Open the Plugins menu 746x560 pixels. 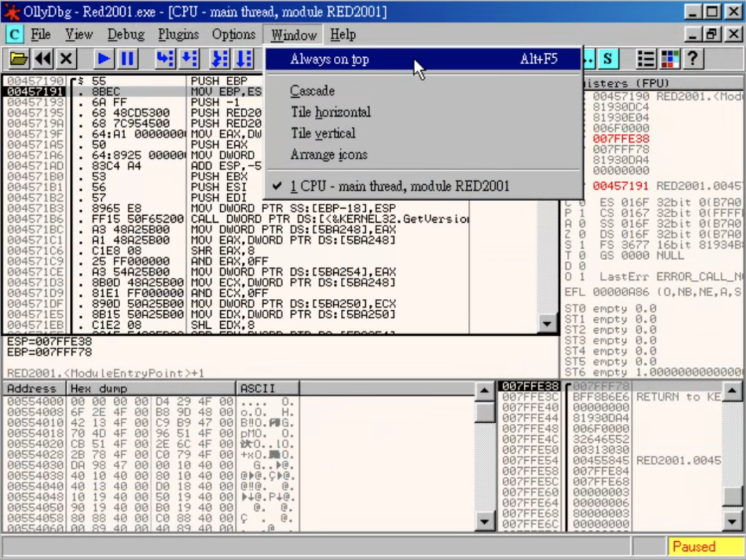click(178, 35)
